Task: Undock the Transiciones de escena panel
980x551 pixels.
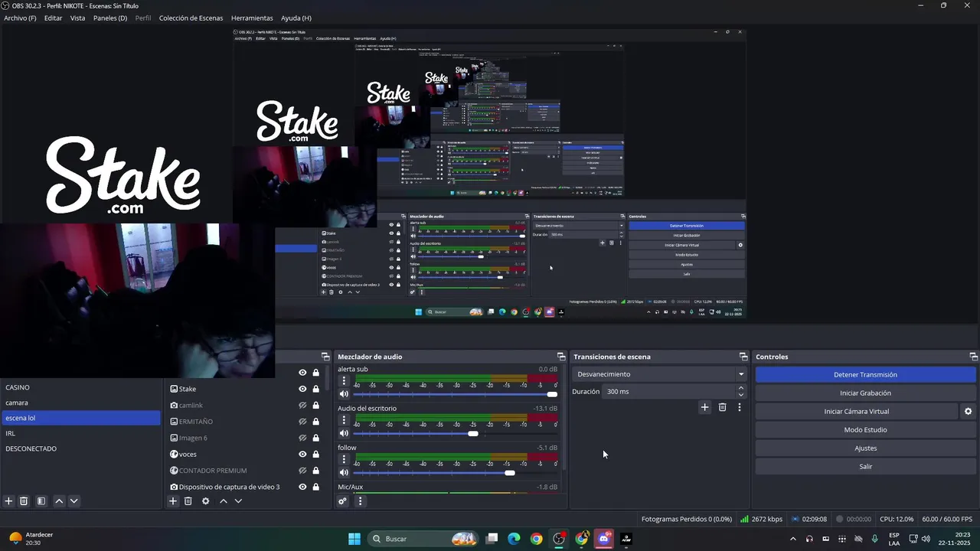Action: (743, 357)
